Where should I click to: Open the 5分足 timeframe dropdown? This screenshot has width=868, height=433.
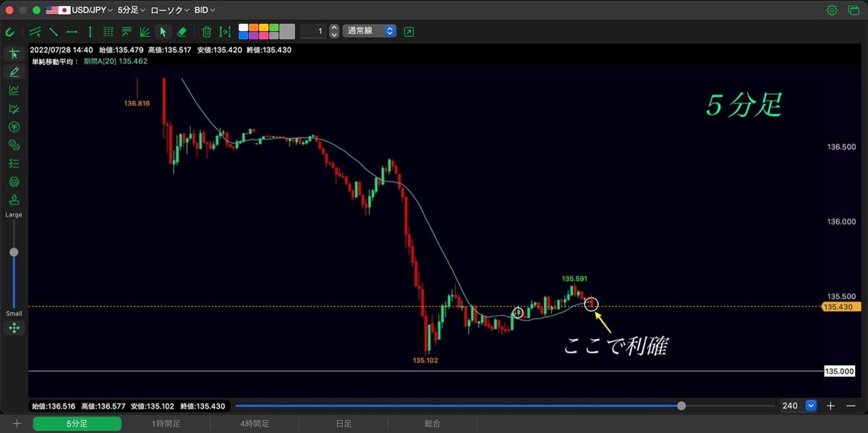(132, 10)
